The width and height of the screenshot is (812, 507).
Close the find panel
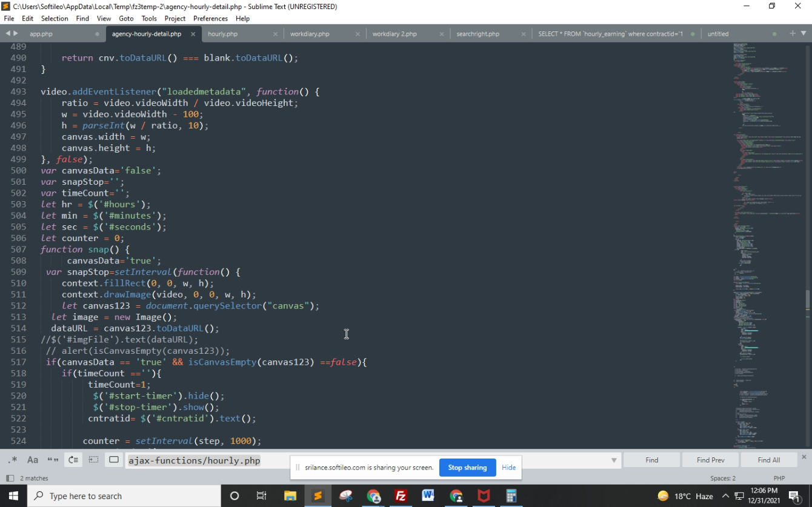tap(804, 457)
